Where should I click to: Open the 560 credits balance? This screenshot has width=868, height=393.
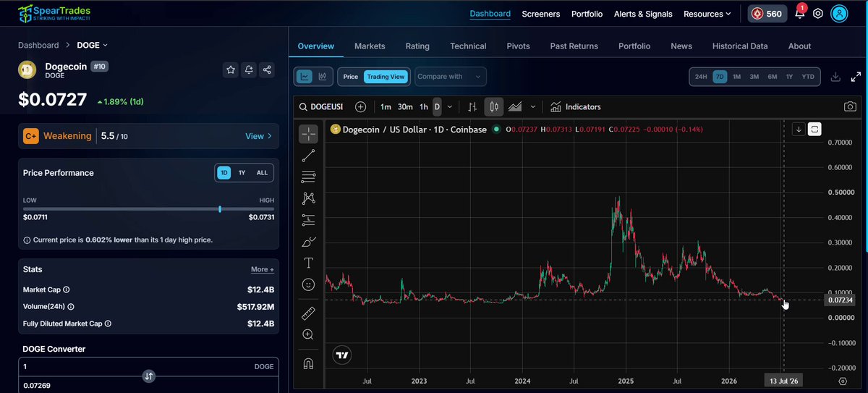point(767,14)
